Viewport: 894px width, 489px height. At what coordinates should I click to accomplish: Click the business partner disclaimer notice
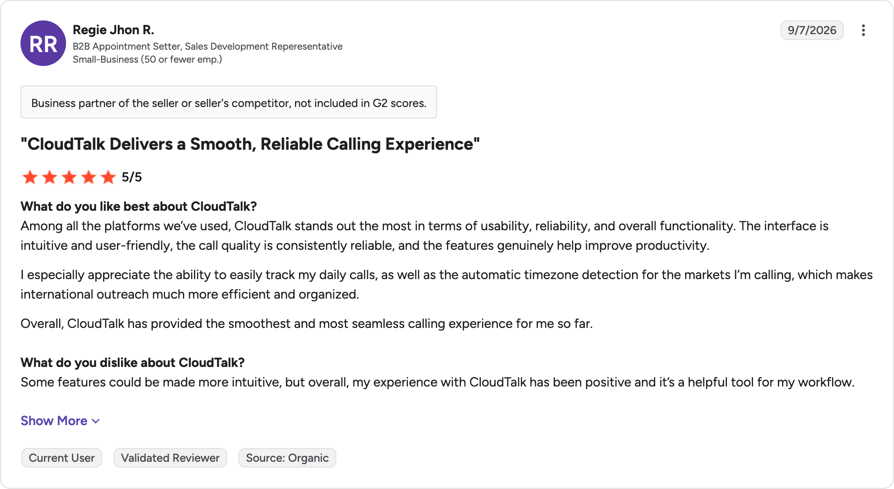pos(229,103)
